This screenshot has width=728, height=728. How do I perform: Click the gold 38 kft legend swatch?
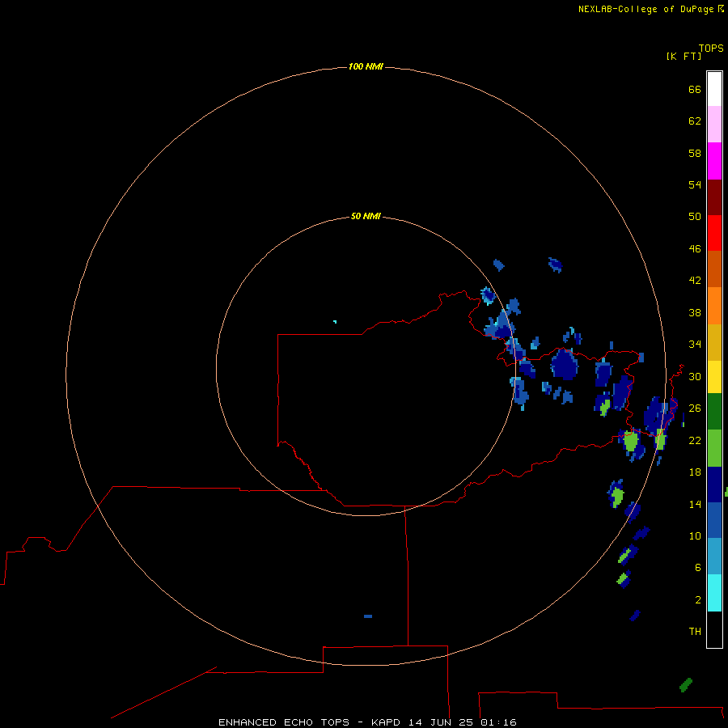pyautogui.click(x=714, y=342)
